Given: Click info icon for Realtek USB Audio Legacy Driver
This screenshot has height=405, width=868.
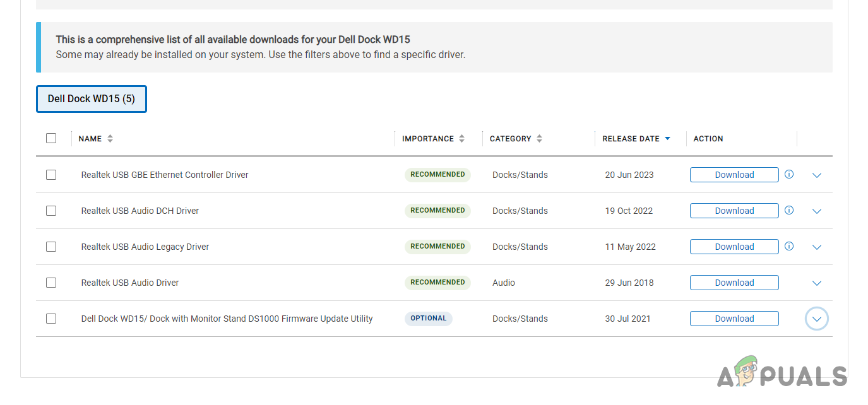Looking at the screenshot, I should coord(789,246).
